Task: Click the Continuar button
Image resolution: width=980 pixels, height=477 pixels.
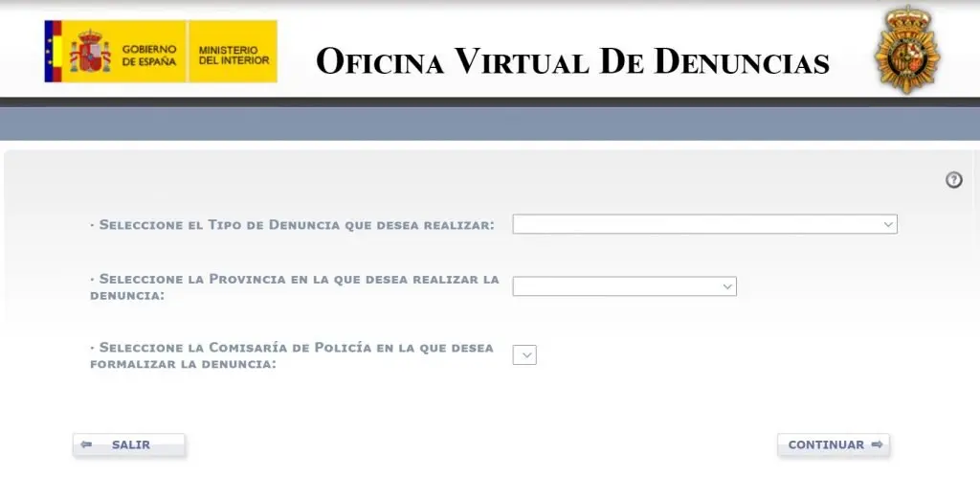Action: pos(834,445)
